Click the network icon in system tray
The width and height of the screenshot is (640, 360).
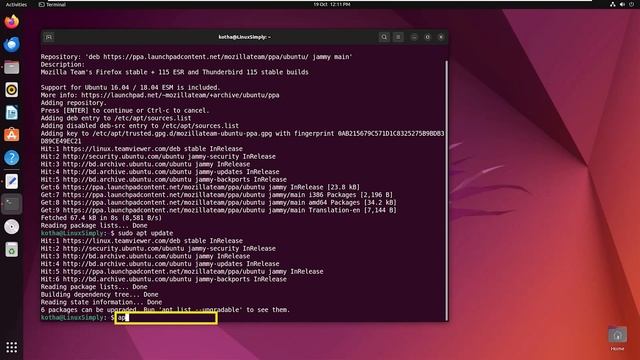[613, 4]
